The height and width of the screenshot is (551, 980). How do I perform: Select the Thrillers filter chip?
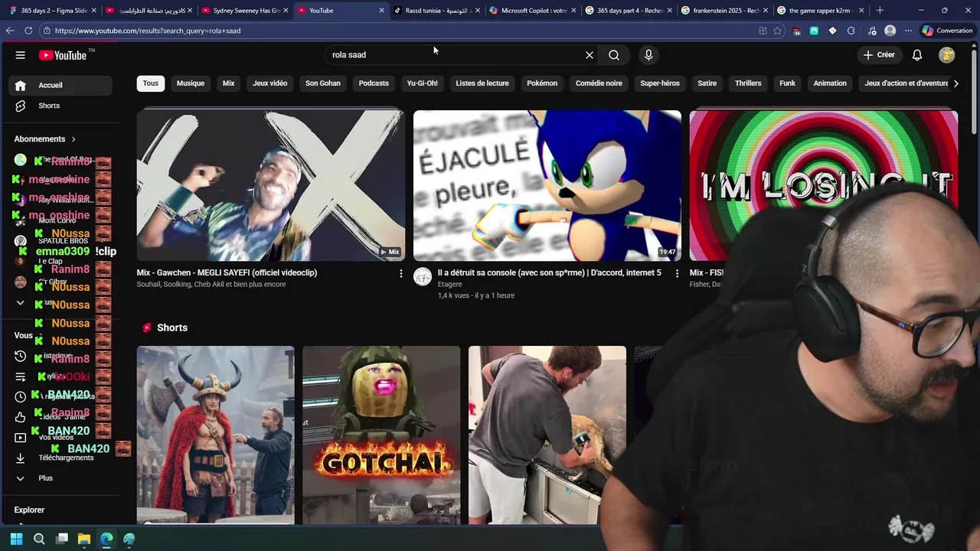[748, 83]
